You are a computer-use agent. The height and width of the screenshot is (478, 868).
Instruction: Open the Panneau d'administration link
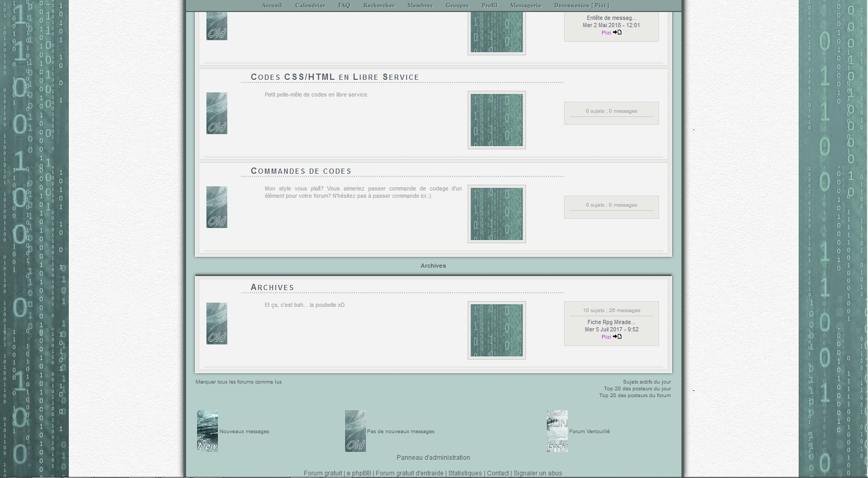pyautogui.click(x=433, y=458)
